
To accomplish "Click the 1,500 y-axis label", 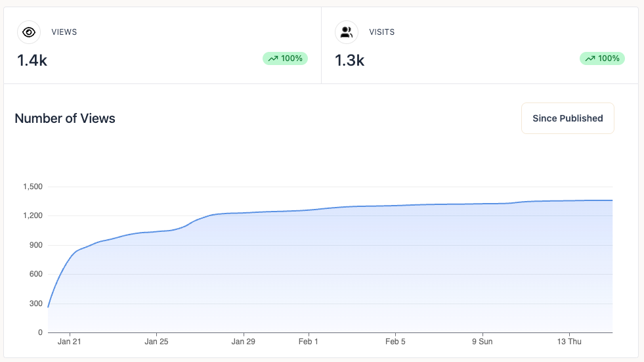I will pyautogui.click(x=32, y=187).
